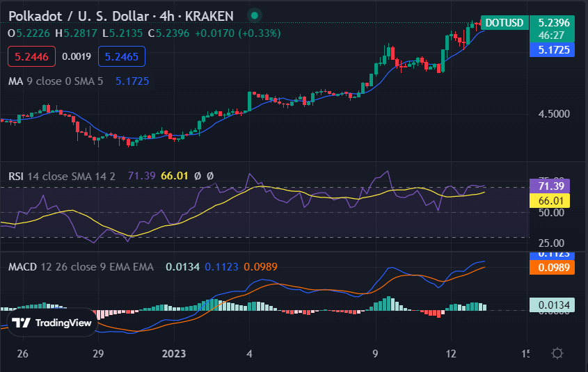Click the 9 date label on time axis
The height and width of the screenshot is (372, 588).
[x=375, y=354]
